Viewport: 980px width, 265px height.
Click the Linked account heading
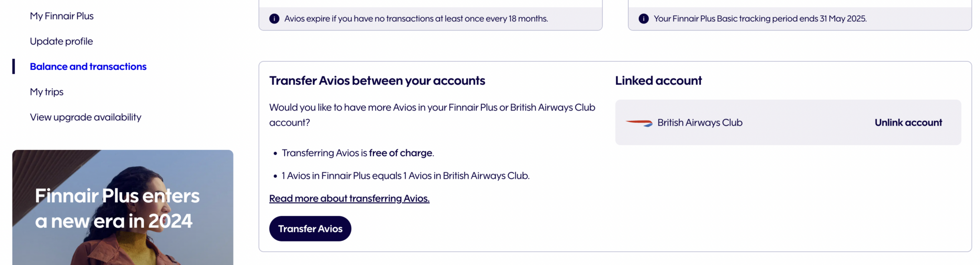point(658,81)
